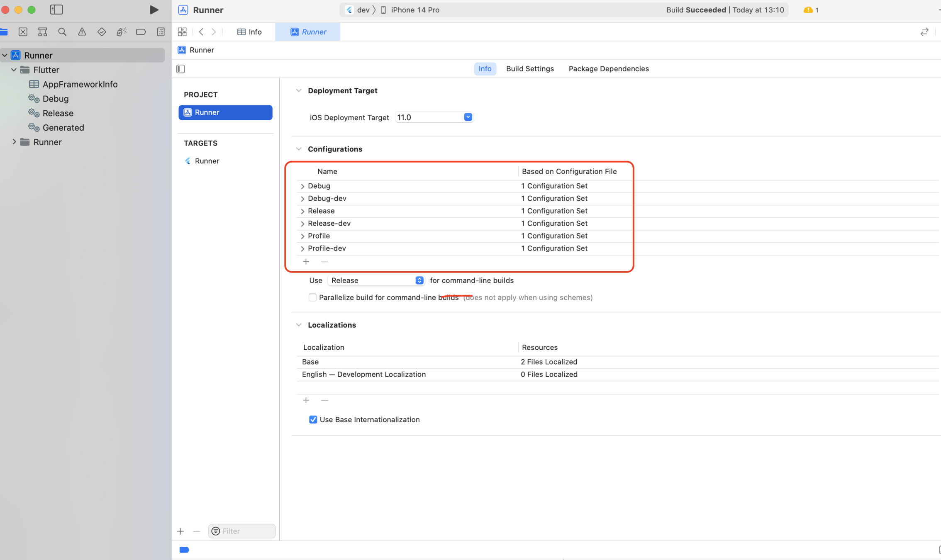Enable Parallelize build for command-line builds
The width and height of the screenshot is (941, 560).
point(312,297)
